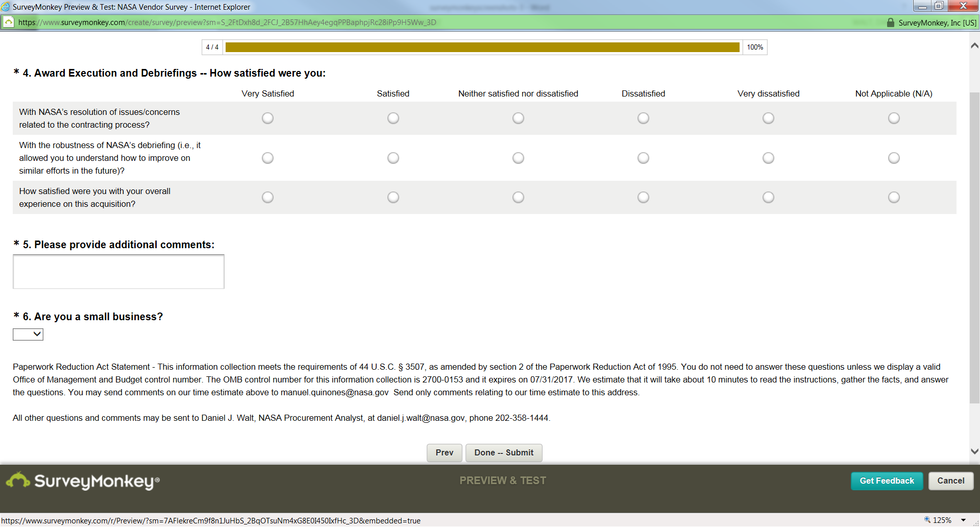Select Very Satisfied for overall acquisition experience
Image resolution: width=980 pixels, height=527 pixels.
click(267, 197)
